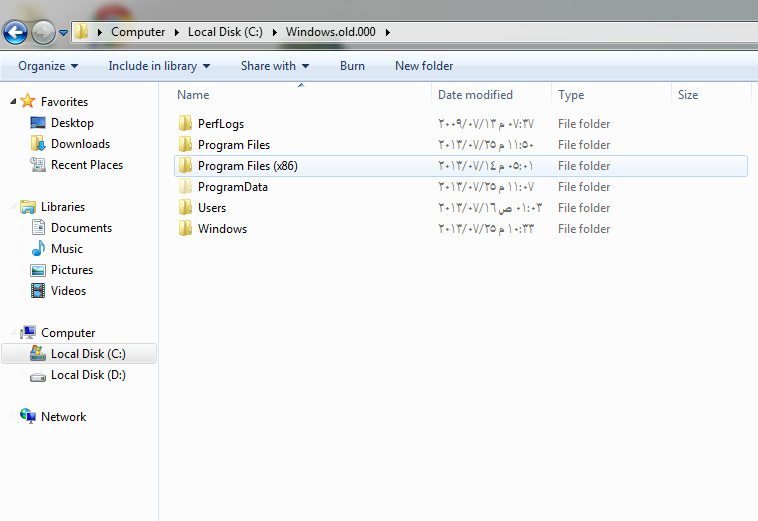Viewport: 758px width, 521px height.
Task: Collapse the Favorites section arrow
Action: click(x=13, y=101)
